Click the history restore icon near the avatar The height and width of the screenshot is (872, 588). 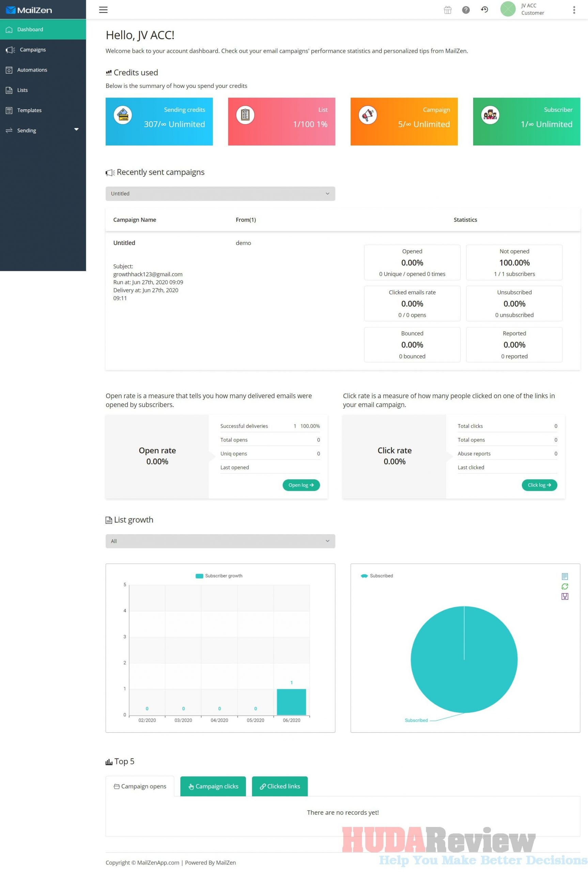click(484, 10)
